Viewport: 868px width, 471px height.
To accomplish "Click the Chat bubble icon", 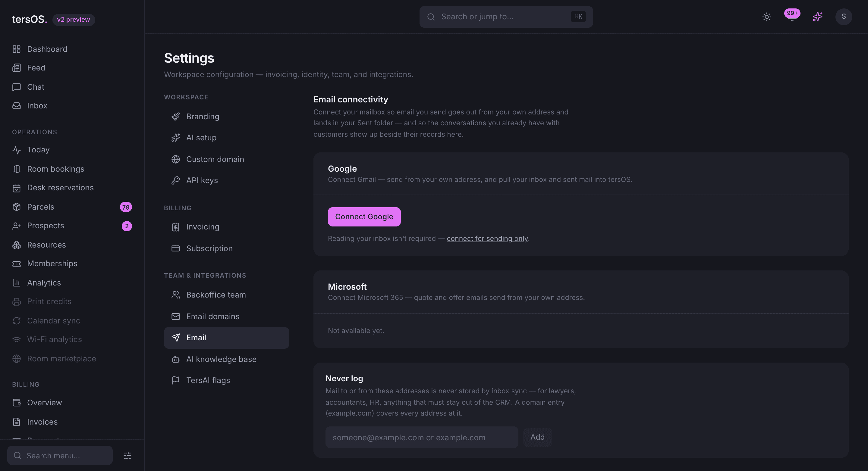I will (x=17, y=87).
